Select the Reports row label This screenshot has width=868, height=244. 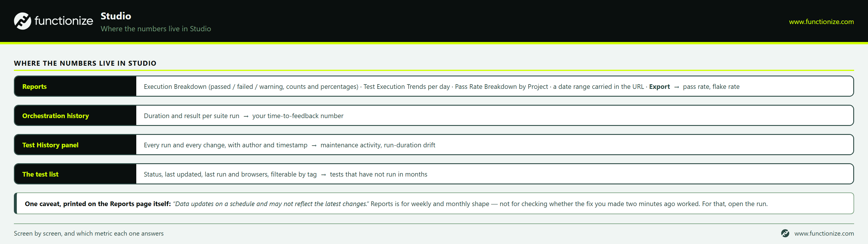[x=34, y=87]
